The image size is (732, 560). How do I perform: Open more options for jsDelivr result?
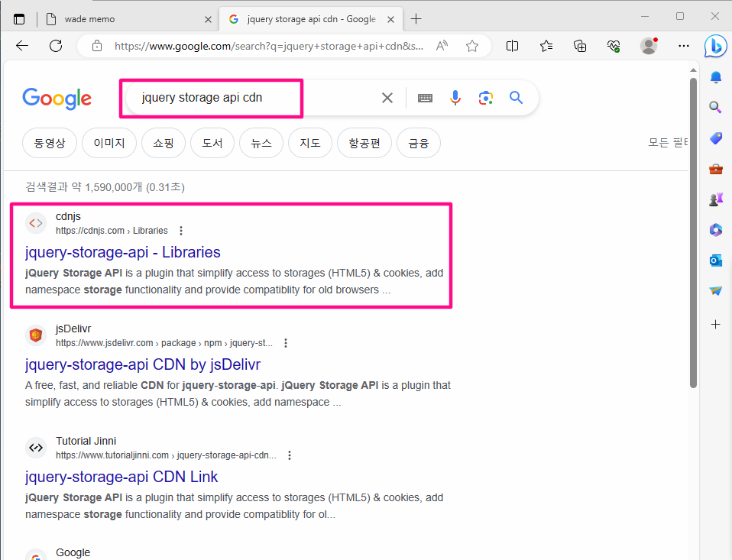(x=286, y=343)
